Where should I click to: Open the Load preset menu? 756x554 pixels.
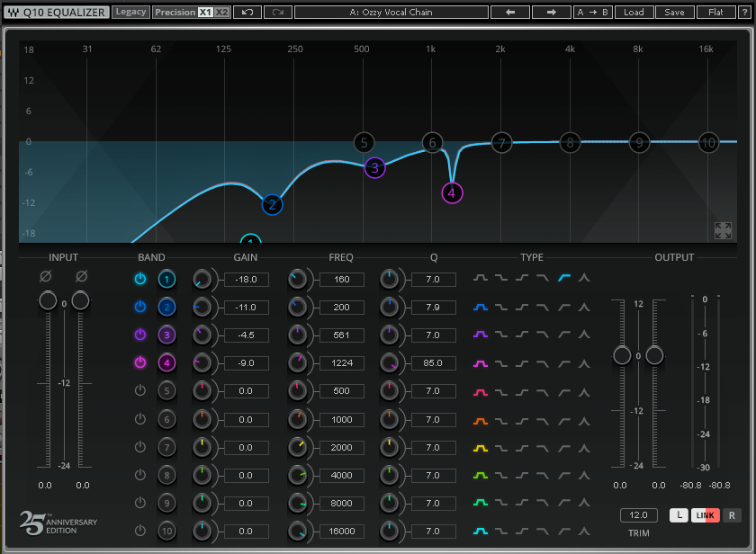(x=634, y=12)
